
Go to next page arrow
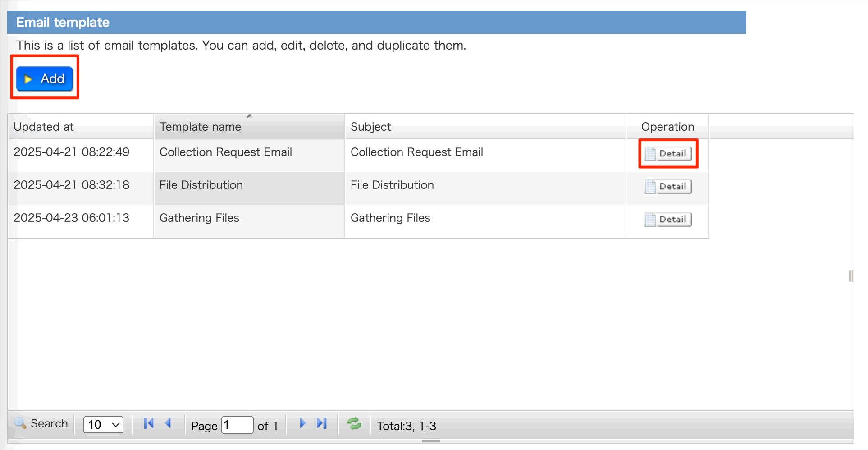point(302,424)
